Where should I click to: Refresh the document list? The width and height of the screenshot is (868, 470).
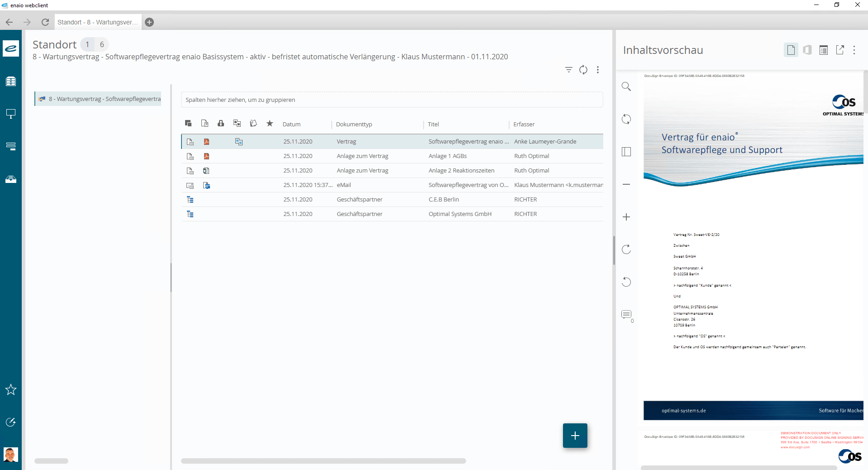[583, 70]
